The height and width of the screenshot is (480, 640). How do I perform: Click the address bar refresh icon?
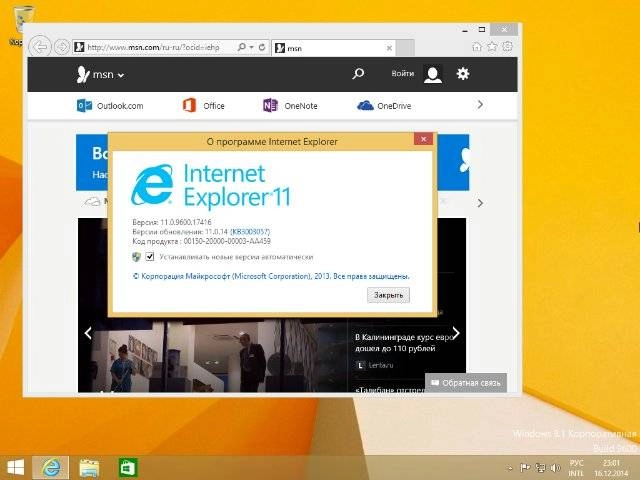pyautogui.click(x=262, y=47)
